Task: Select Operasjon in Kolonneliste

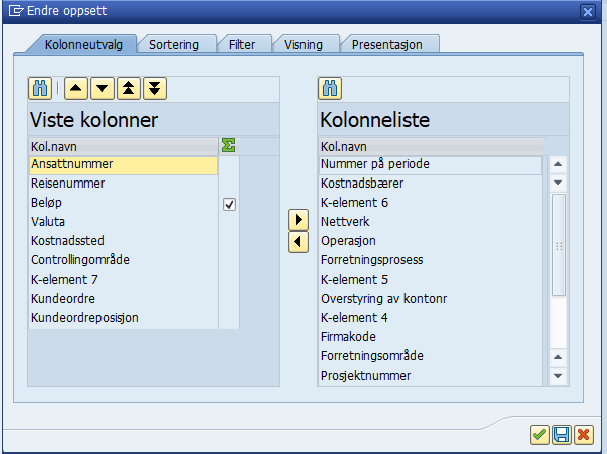Action: (x=430, y=241)
